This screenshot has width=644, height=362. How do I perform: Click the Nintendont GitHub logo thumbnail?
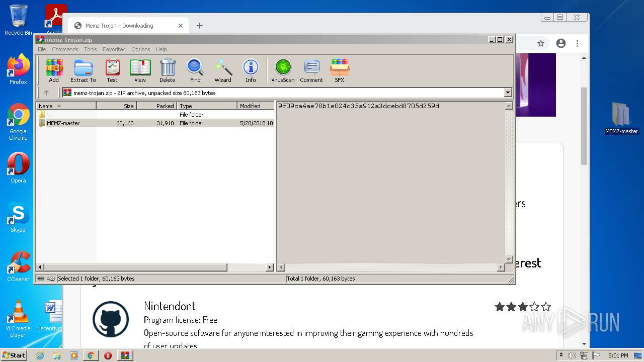pyautogui.click(x=111, y=319)
